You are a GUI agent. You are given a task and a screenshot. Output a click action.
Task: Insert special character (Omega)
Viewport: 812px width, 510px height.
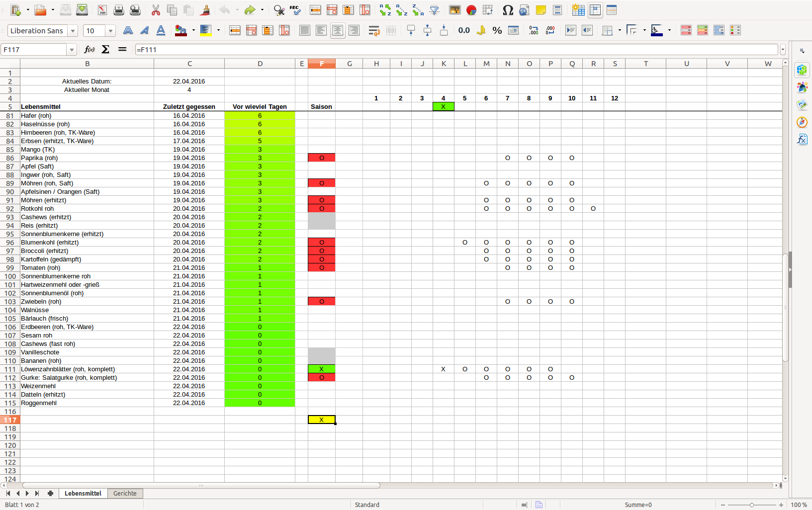tap(508, 10)
